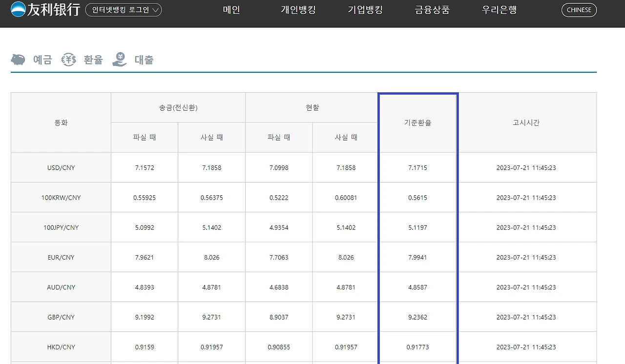Switch to the 메인 menu

tap(230, 9)
